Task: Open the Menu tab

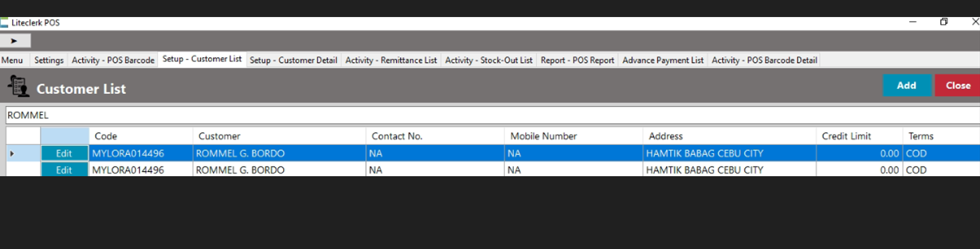Action: coord(12,60)
